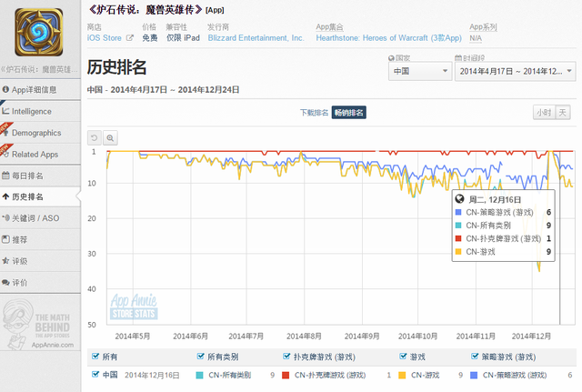
Task: Open Demographics section in sidebar
Action: coord(40,133)
